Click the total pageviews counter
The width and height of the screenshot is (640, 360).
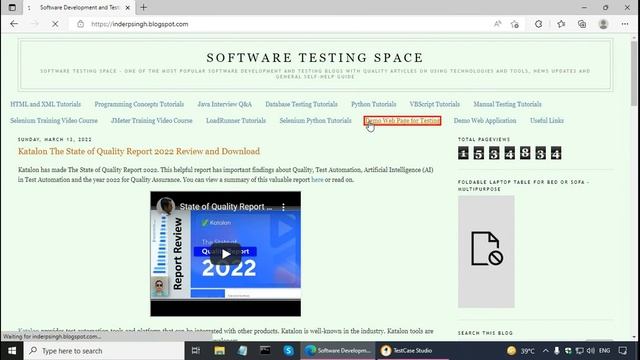509,153
